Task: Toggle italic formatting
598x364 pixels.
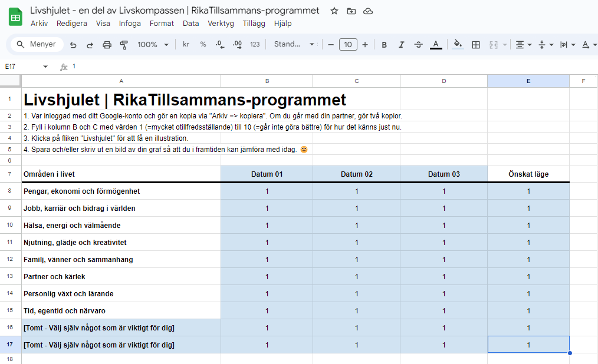Action: (401, 45)
